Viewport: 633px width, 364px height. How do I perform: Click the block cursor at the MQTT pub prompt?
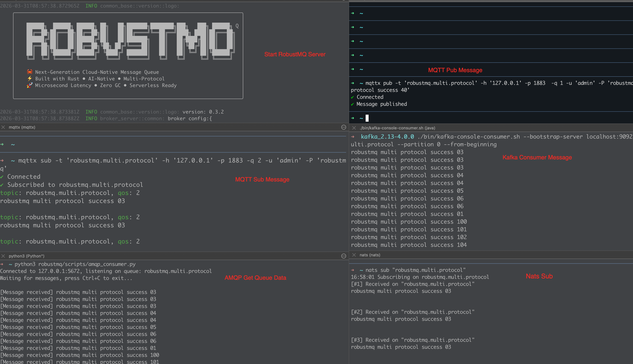tap(367, 118)
